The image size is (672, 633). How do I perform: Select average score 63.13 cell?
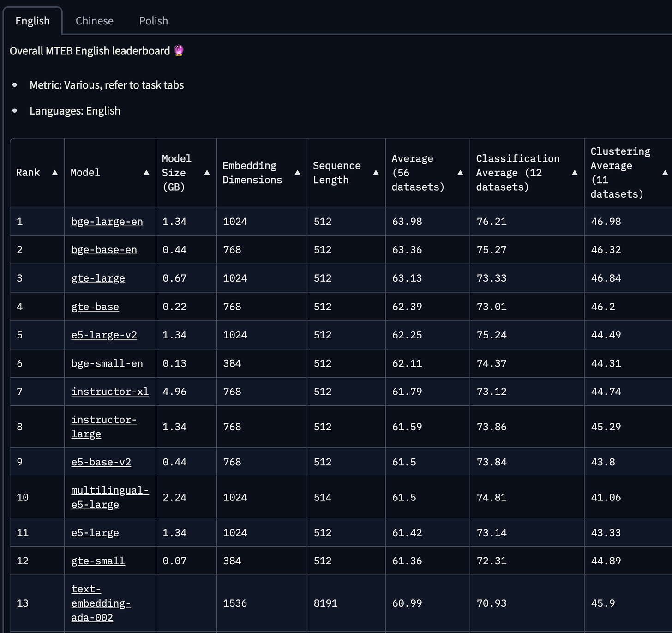pyautogui.click(x=428, y=278)
